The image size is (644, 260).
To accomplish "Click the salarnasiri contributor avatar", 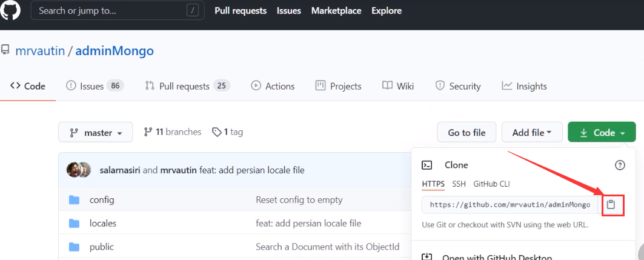I will pyautogui.click(x=74, y=170).
